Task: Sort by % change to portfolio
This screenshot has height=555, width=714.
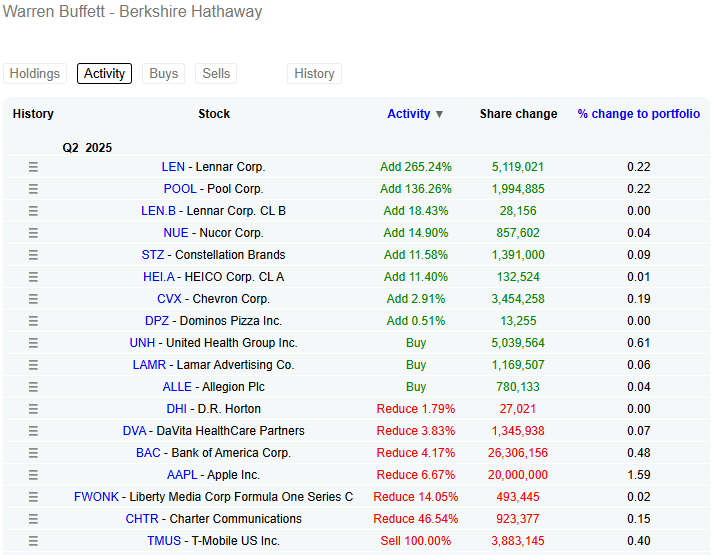Action: 638,114
